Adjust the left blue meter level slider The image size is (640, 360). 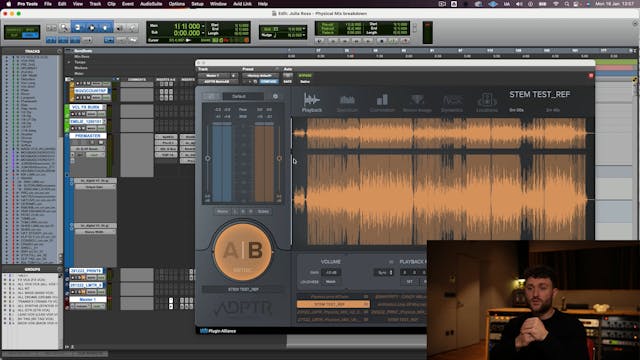click(208, 158)
